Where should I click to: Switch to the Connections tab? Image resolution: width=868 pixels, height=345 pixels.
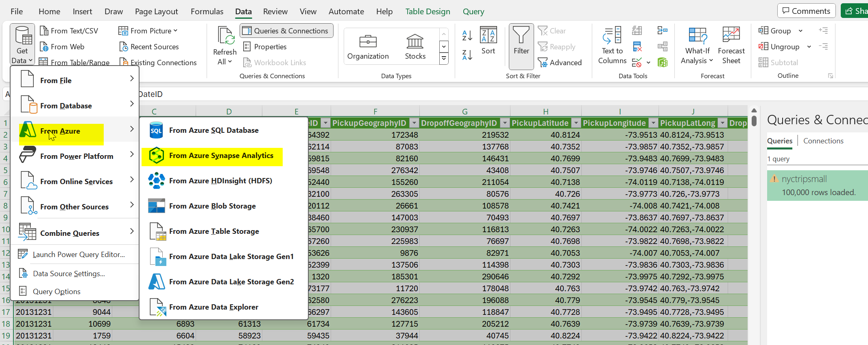823,141
